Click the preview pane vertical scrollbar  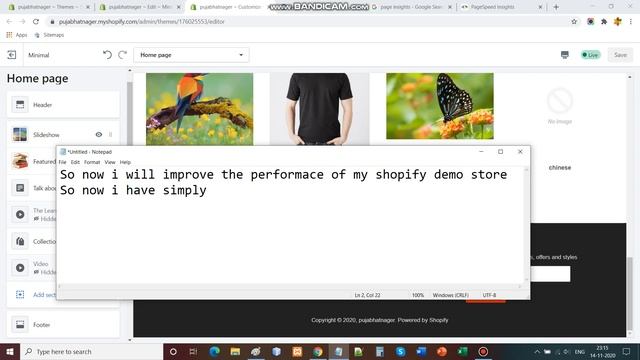629,295
